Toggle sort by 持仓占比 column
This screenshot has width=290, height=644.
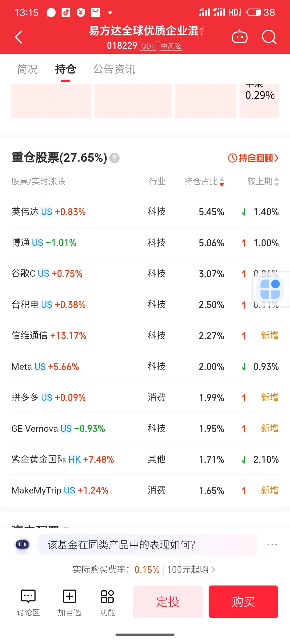pos(204,181)
